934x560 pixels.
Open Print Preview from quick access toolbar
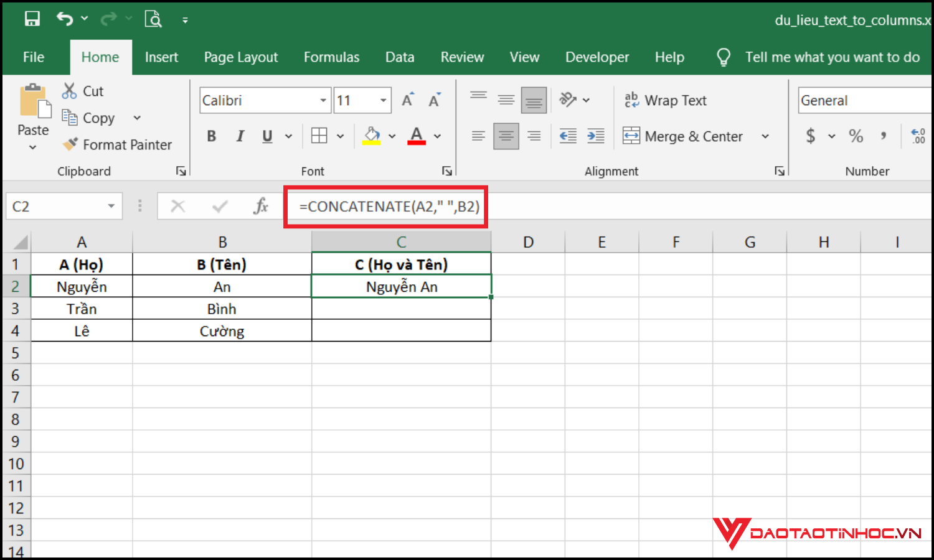(153, 19)
